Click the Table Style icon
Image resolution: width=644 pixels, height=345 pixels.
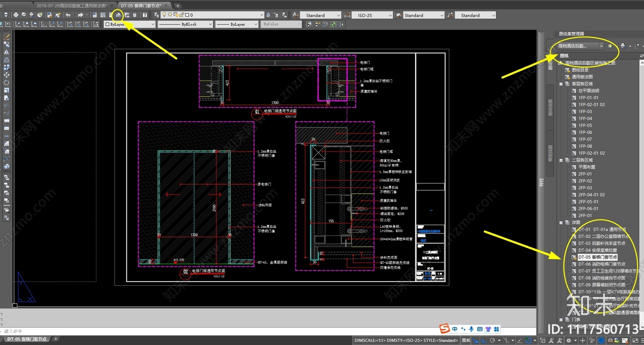pos(399,15)
